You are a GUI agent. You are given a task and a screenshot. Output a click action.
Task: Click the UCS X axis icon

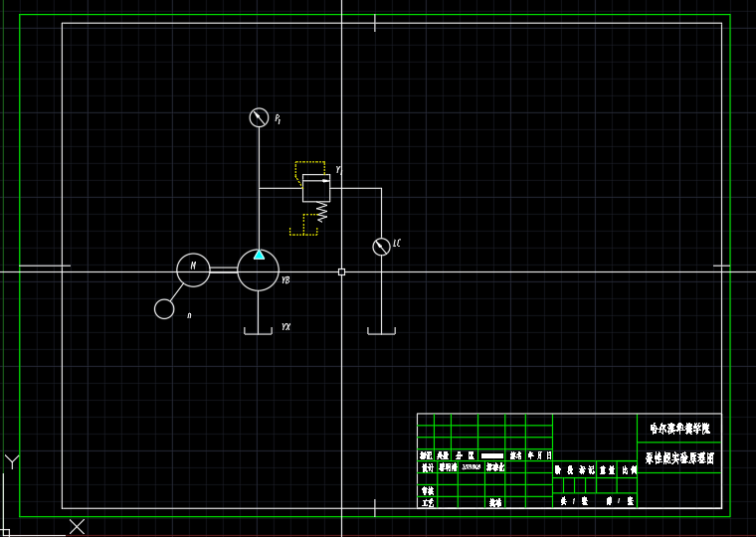pyautogui.click(x=78, y=526)
